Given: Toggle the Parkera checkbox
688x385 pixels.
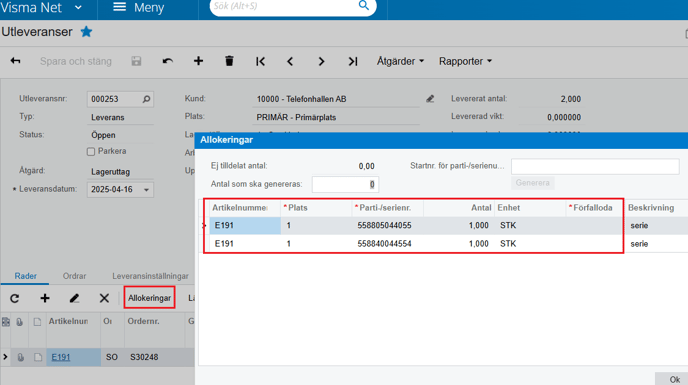Looking at the screenshot, I should [x=91, y=152].
